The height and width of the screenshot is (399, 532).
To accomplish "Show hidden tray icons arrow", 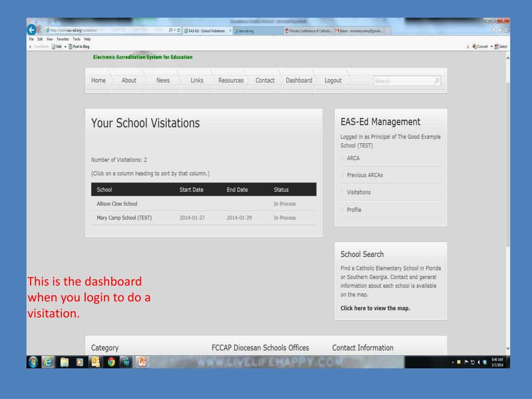I will [x=453, y=362].
